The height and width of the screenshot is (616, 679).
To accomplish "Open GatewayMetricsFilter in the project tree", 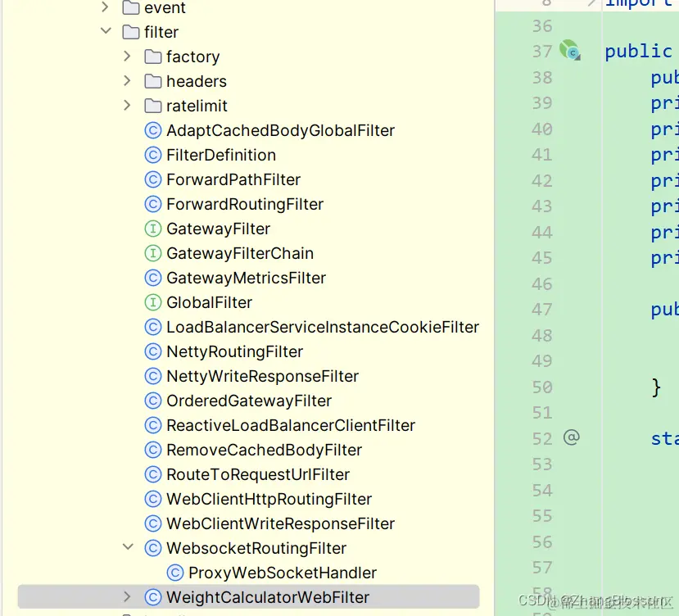I will 246,278.
